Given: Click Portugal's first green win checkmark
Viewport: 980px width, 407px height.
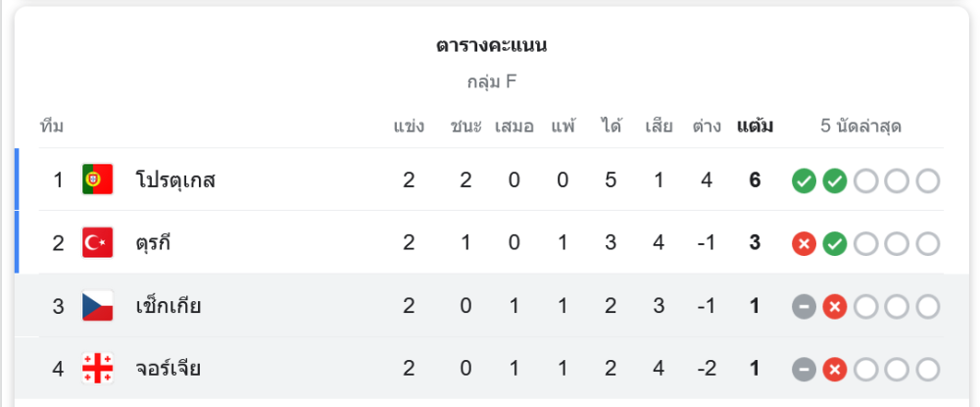Looking at the screenshot, I should coord(804,180).
